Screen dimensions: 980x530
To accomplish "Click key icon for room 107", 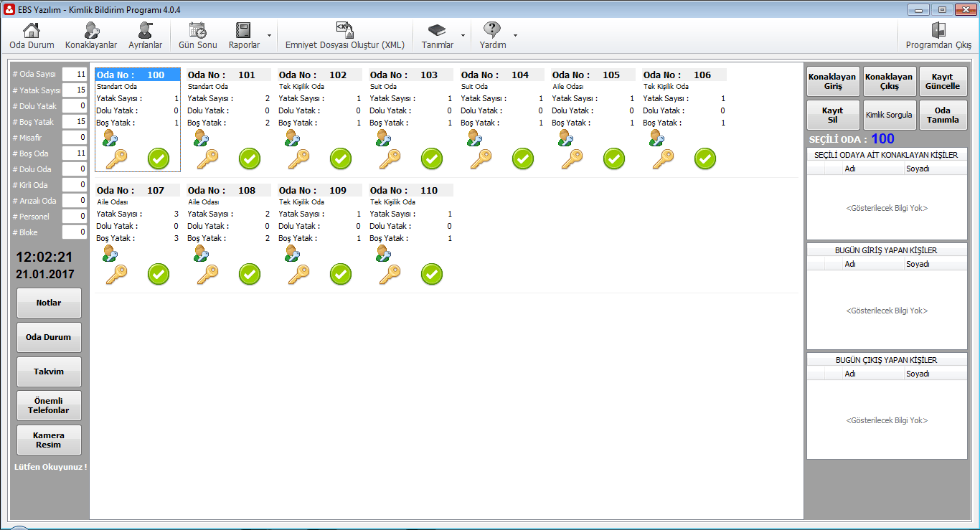I will pyautogui.click(x=116, y=274).
